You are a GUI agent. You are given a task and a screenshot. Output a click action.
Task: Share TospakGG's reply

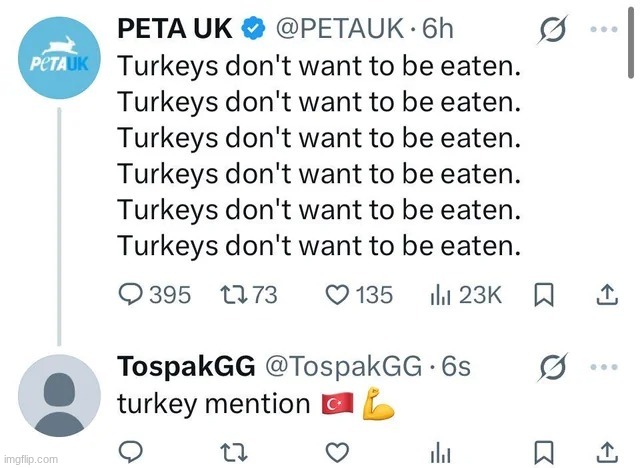[x=605, y=452]
